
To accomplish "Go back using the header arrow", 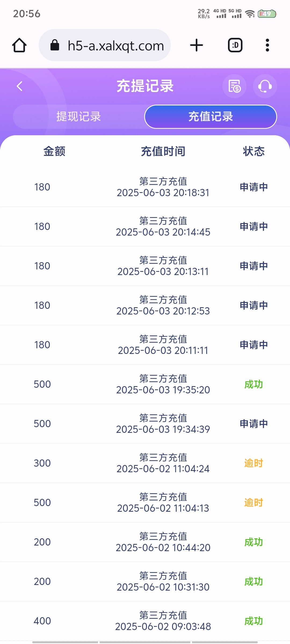I will (19, 86).
